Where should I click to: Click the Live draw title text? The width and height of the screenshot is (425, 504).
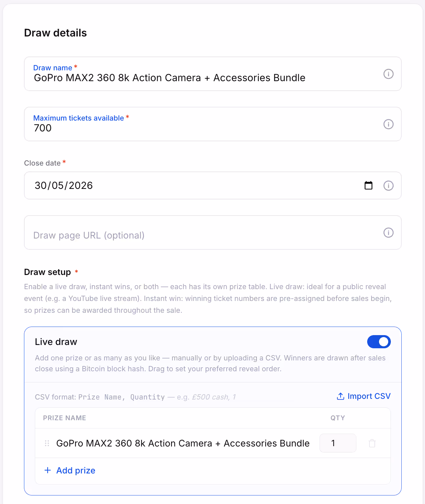tap(56, 342)
